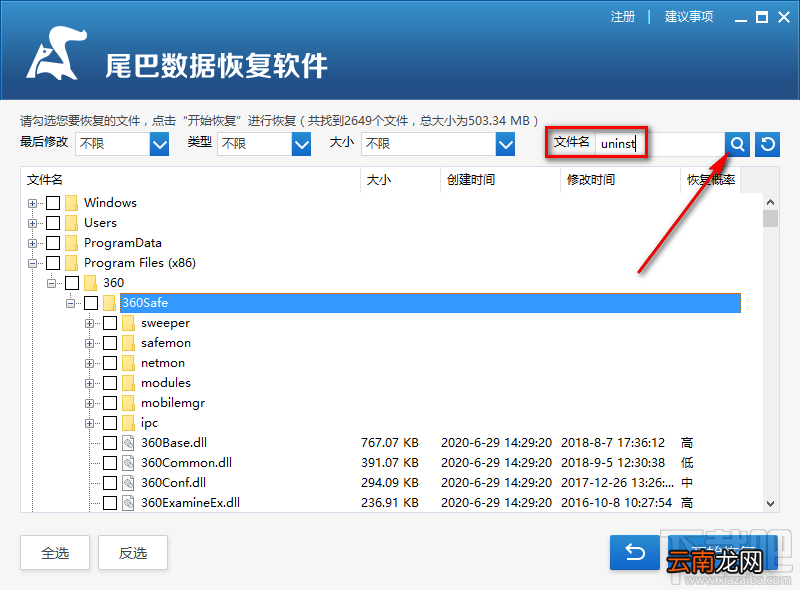Check the 360Base.dll checkbox

click(110, 443)
